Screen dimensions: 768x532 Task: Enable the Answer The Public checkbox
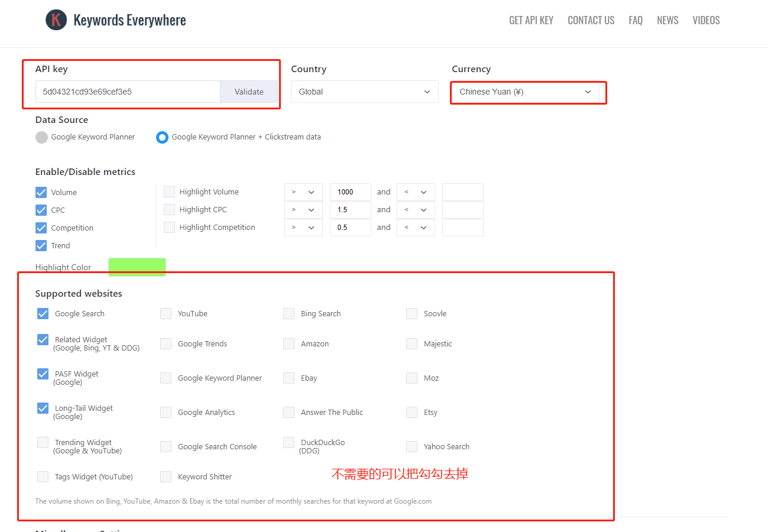[x=289, y=412]
